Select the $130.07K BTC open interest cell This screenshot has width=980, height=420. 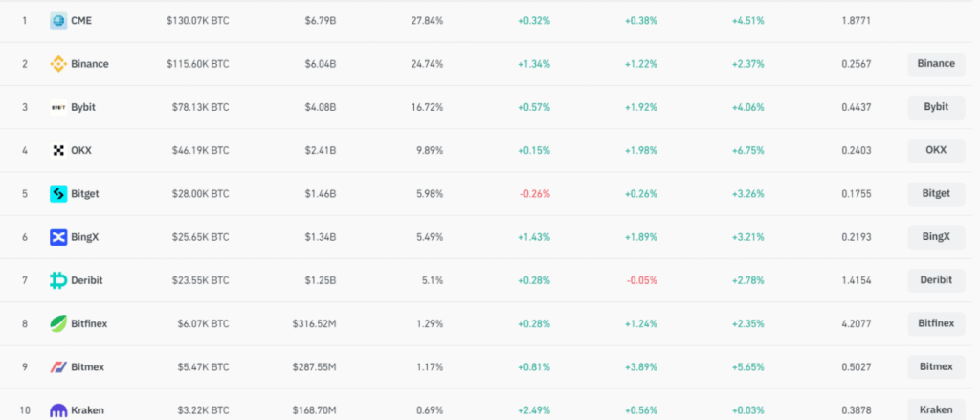pos(196,20)
